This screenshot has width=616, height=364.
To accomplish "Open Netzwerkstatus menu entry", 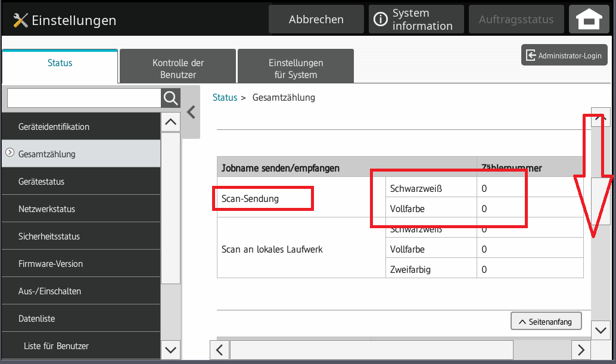I will (x=80, y=209).
